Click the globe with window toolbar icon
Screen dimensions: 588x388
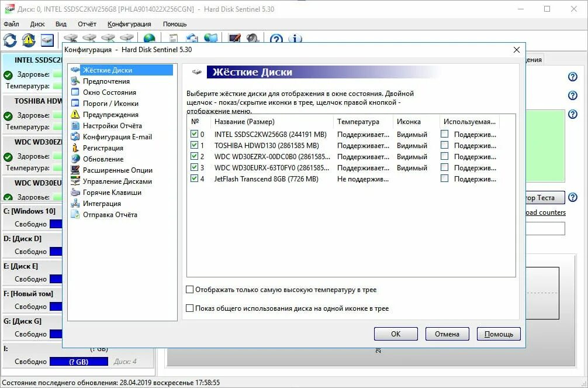tap(211, 38)
